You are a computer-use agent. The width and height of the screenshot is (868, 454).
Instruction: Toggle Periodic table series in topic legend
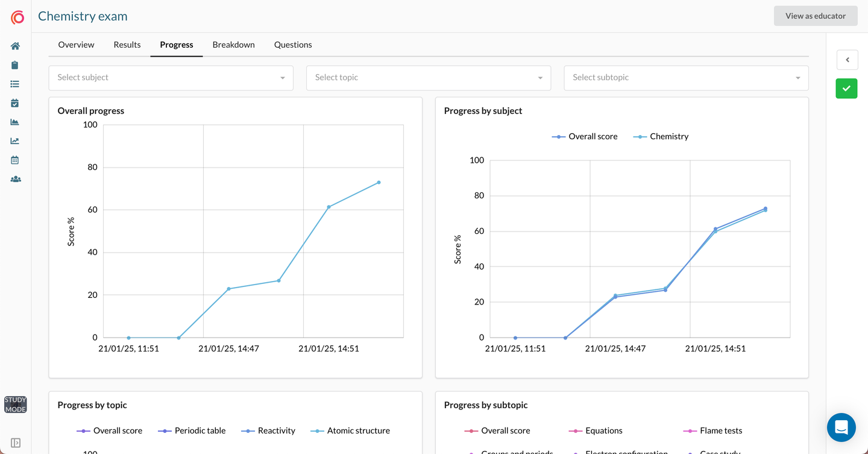click(192, 431)
